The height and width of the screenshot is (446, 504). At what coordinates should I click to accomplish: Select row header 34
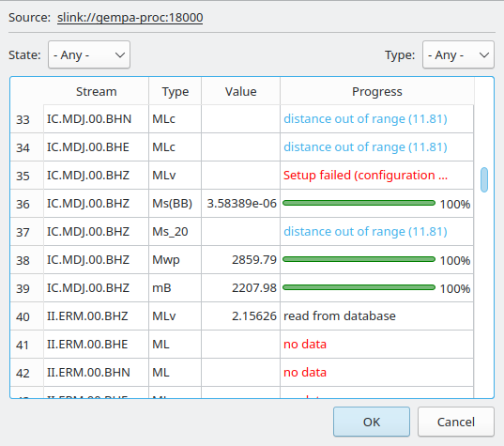26,147
